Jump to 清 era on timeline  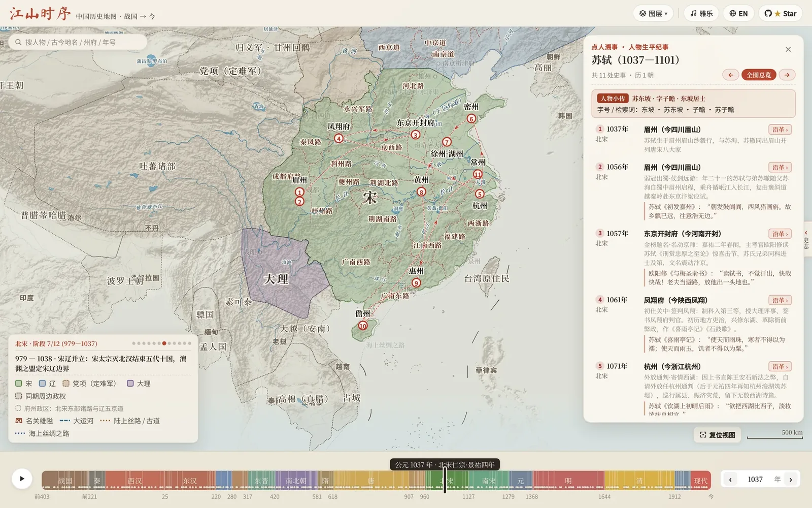[x=639, y=481]
